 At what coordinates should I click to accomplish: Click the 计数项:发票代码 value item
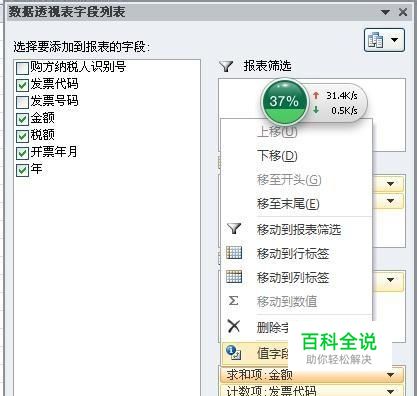pyautogui.click(x=312, y=390)
